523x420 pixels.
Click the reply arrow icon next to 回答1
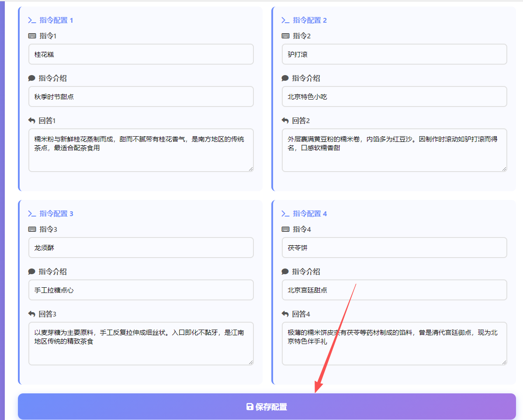tap(31, 120)
